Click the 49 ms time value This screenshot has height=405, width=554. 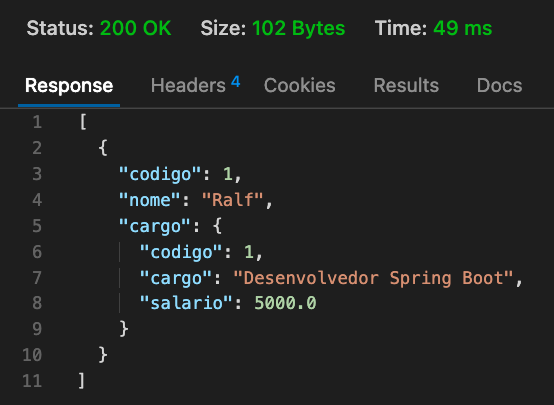(462, 28)
